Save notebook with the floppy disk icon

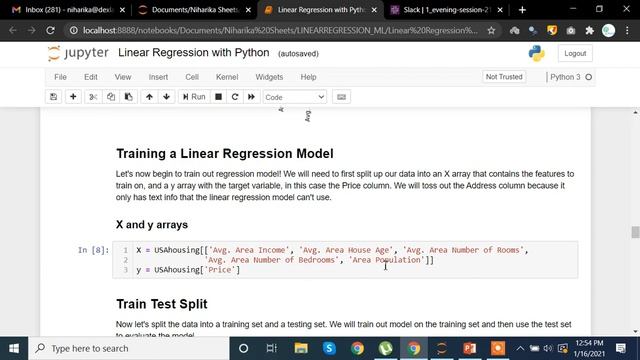(53, 97)
